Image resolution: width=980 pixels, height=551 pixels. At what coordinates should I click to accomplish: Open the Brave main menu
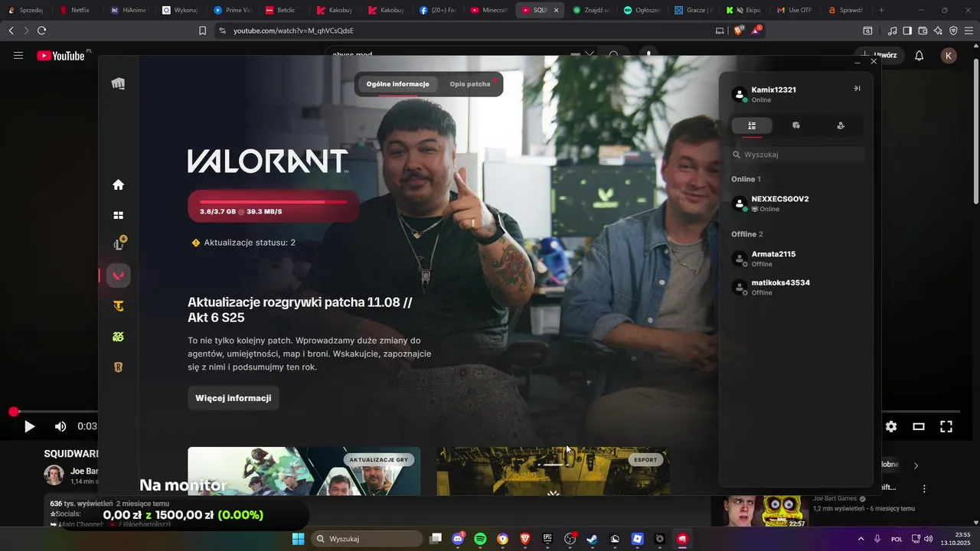coord(969,31)
